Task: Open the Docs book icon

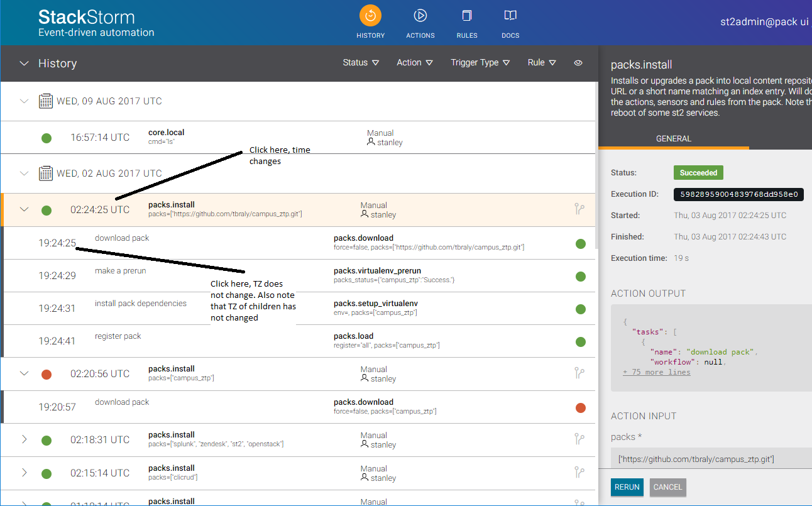Action: (510, 15)
